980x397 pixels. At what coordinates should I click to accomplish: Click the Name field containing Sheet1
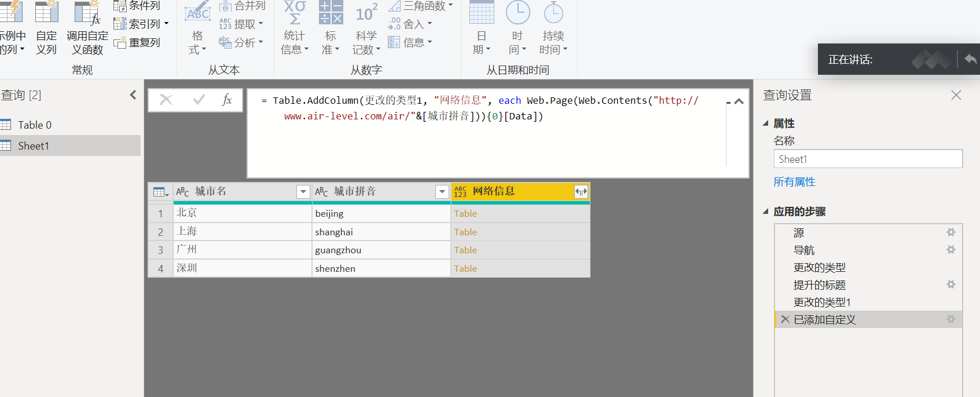868,159
